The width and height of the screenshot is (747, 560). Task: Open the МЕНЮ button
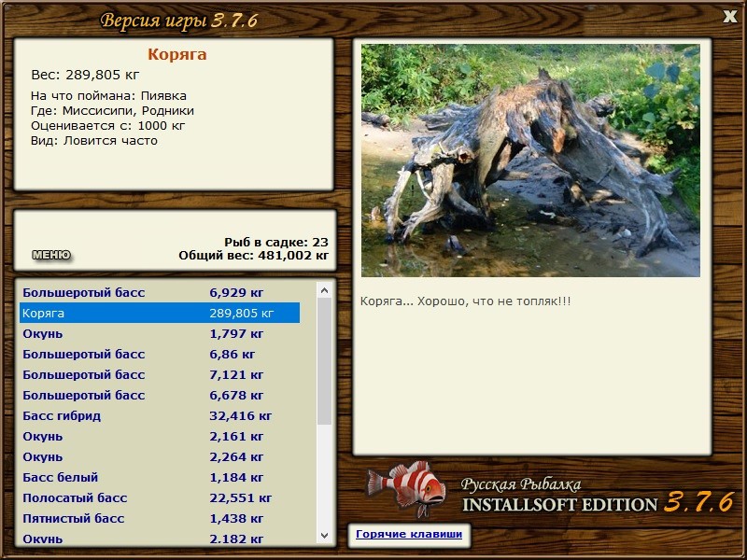51,255
